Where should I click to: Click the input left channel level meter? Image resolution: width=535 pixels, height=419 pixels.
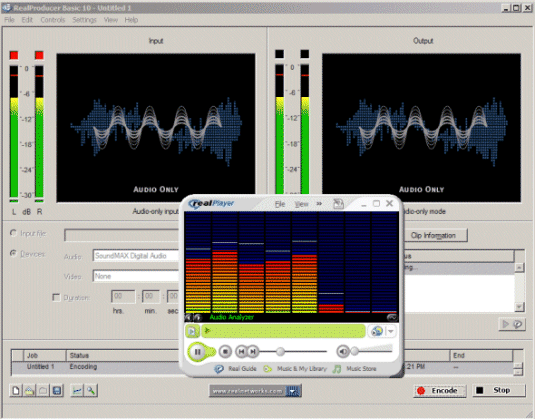pos(14,132)
